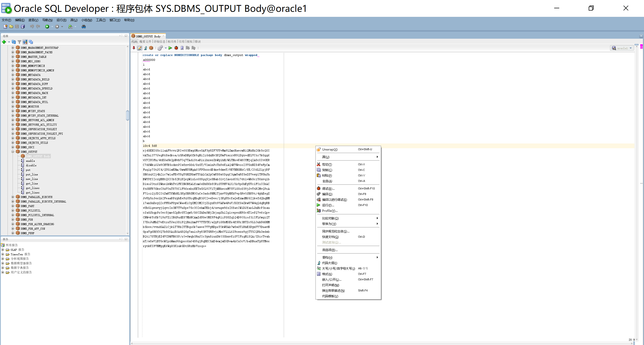Image resolution: width=644 pixels, height=345 pixels.
Task: Click the red pushpin Freeze View icon
Action: pyautogui.click(x=134, y=48)
